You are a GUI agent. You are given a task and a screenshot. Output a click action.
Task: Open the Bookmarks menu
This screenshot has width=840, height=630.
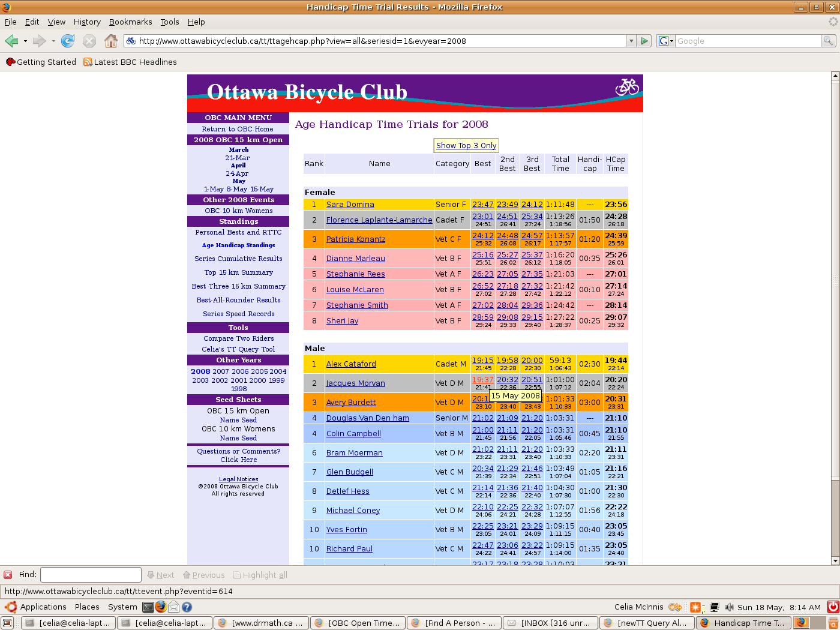tap(130, 22)
